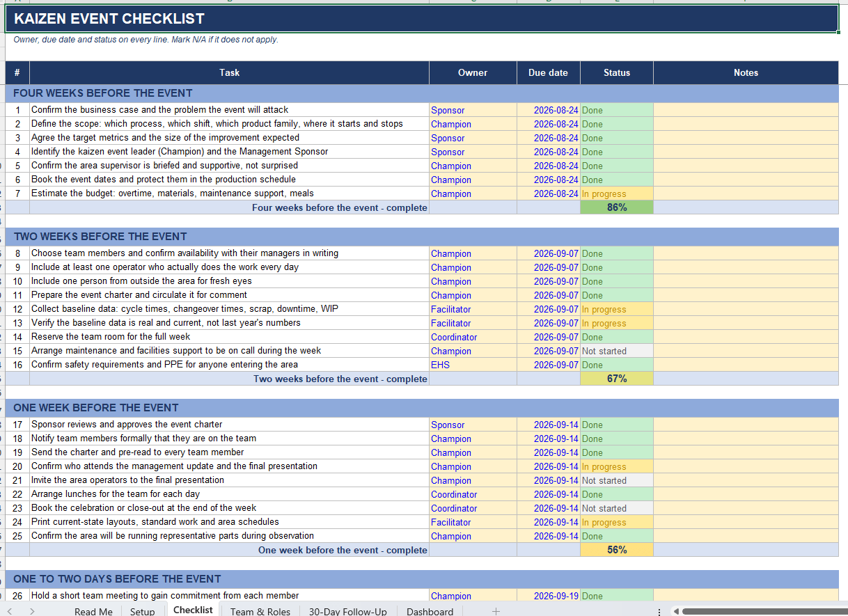Select 'Sponsor reviews and approves the event charter' task

229,425
